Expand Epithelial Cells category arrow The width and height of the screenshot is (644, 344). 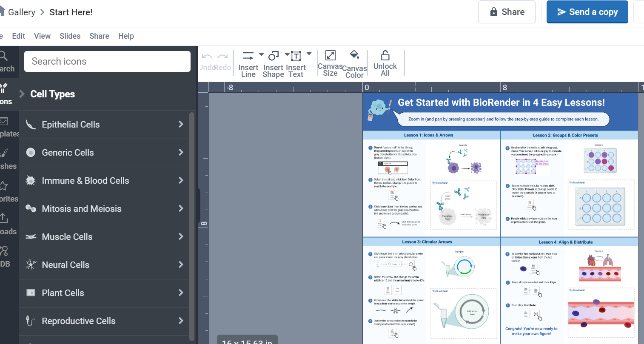tap(181, 124)
